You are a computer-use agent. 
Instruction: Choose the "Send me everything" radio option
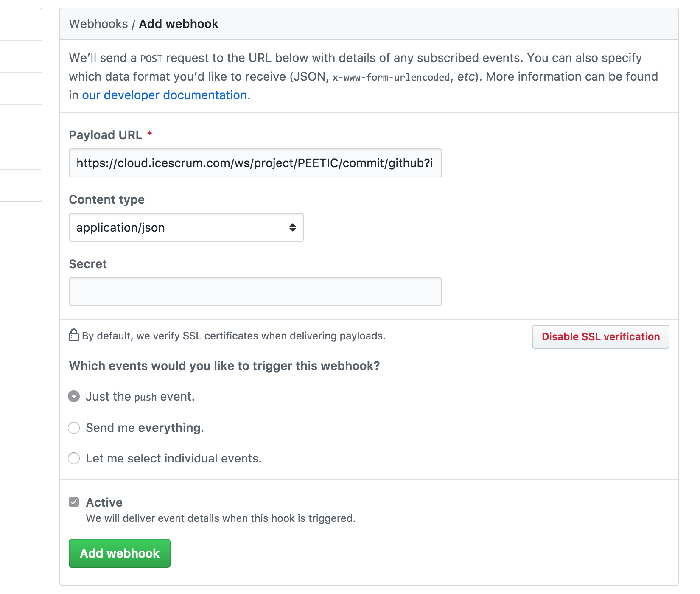pyautogui.click(x=74, y=428)
